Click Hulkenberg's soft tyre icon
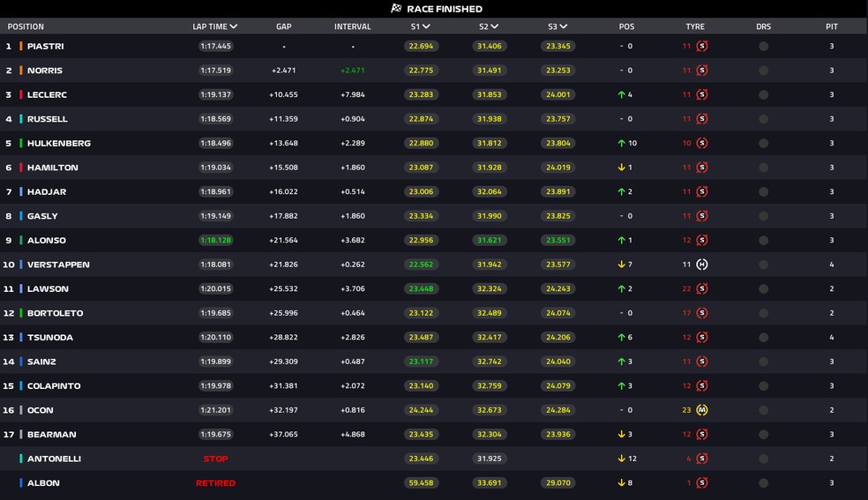The height and width of the screenshot is (500, 868). tap(702, 143)
